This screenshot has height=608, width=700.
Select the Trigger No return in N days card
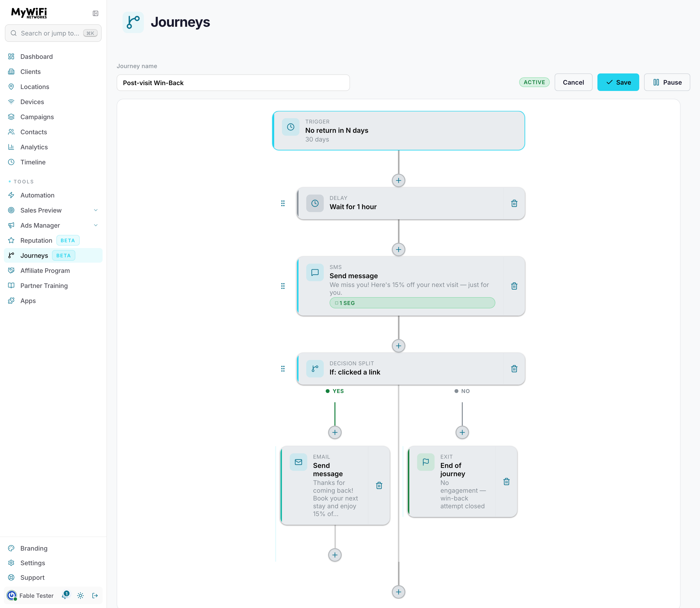399,131
